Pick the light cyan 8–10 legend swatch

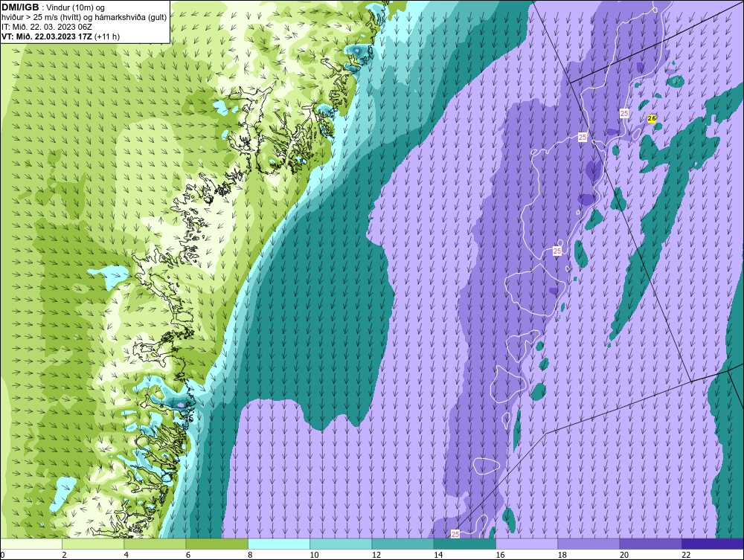[279, 544]
